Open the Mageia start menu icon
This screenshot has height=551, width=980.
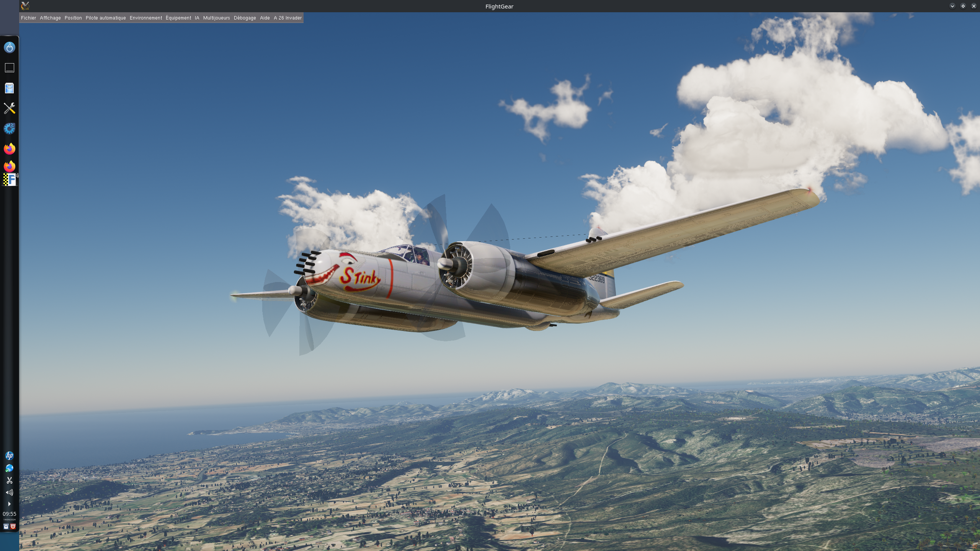(x=9, y=47)
